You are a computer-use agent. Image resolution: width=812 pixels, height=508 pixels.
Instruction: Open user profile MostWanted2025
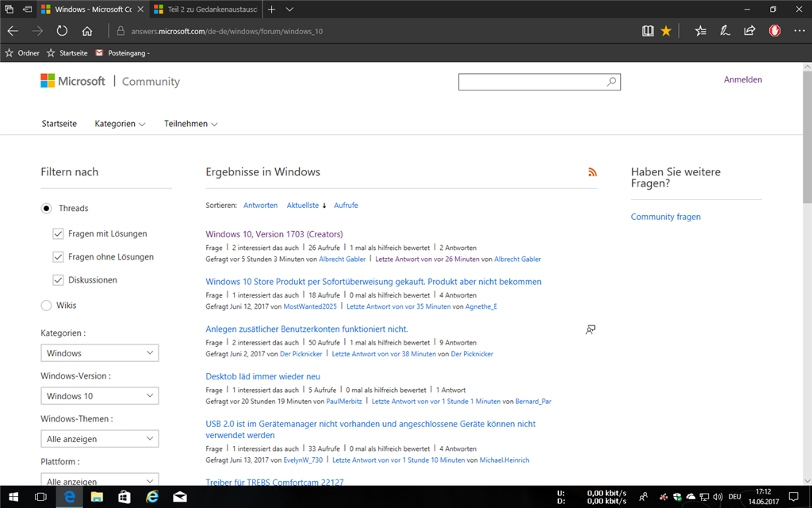pos(310,306)
